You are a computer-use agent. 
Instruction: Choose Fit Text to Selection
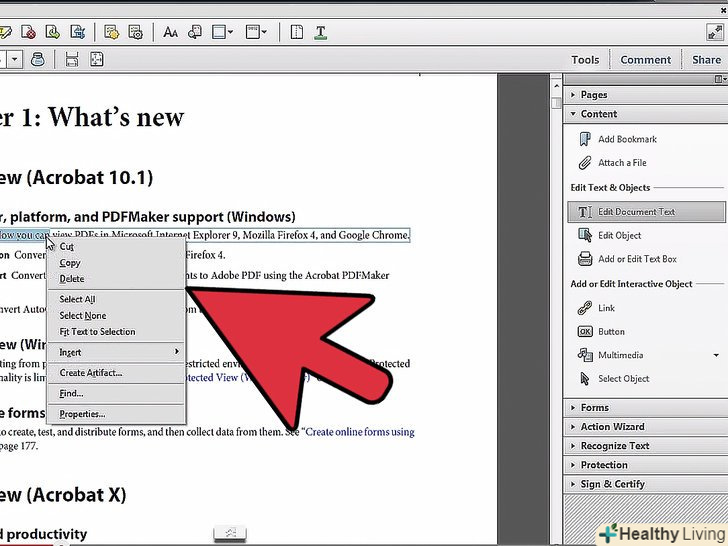point(116,332)
